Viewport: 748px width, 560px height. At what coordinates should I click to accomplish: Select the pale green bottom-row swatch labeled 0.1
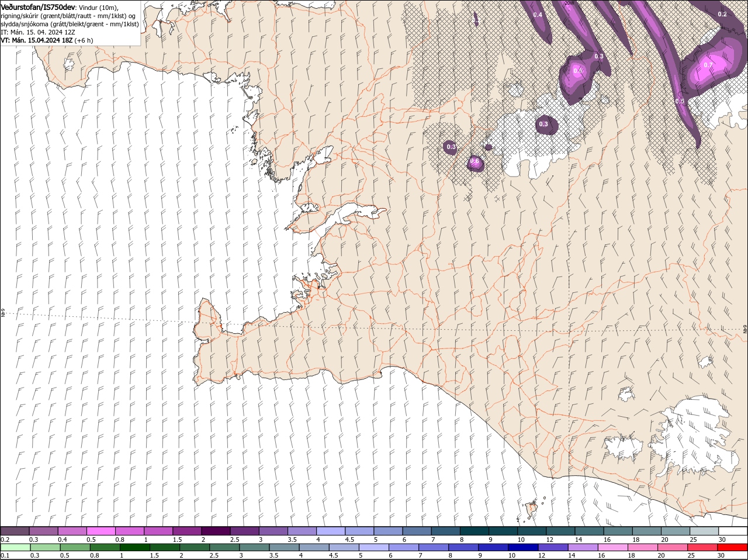tap(15, 547)
